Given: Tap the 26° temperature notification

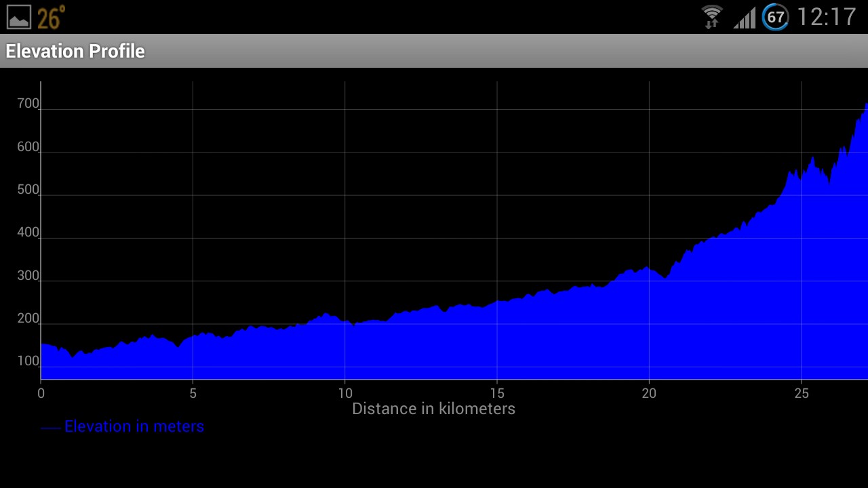Looking at the screenshot, I should tap(52, 17).
